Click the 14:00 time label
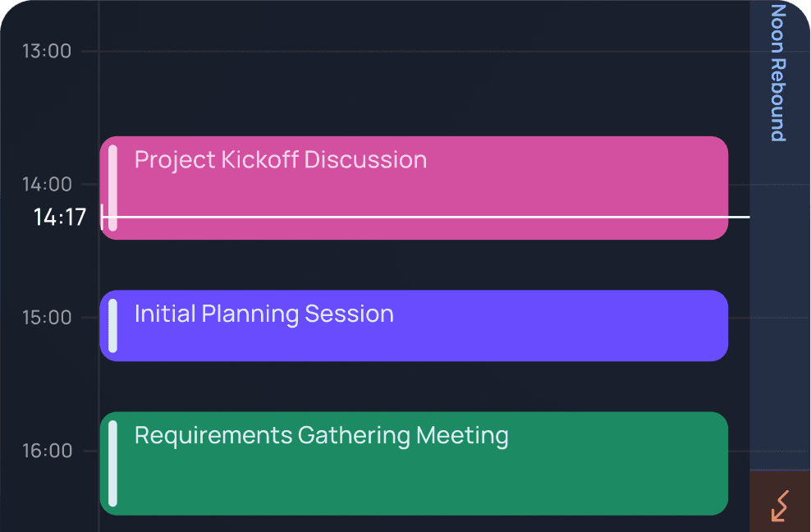This screenshot has width=811, height=532. tap(47, 184)
